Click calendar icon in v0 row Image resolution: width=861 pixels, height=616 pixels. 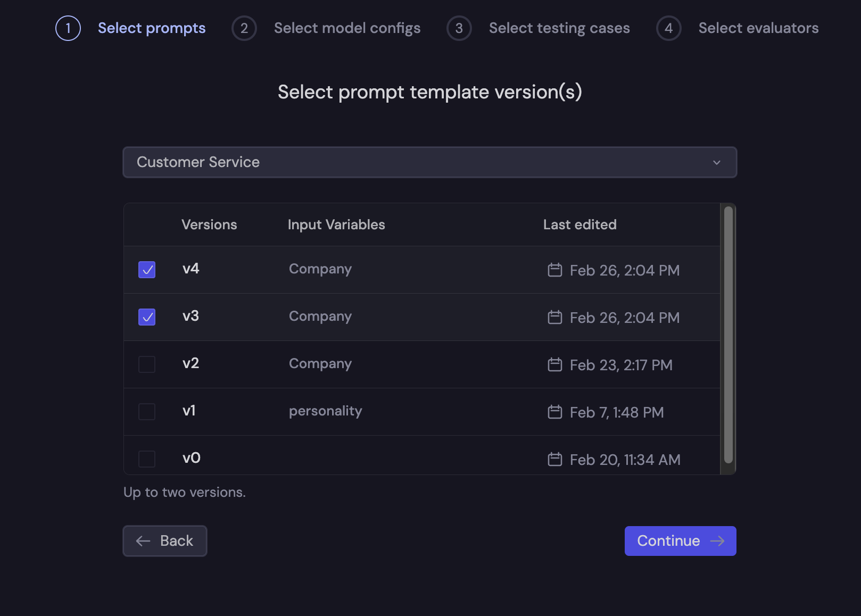[555, 459]
